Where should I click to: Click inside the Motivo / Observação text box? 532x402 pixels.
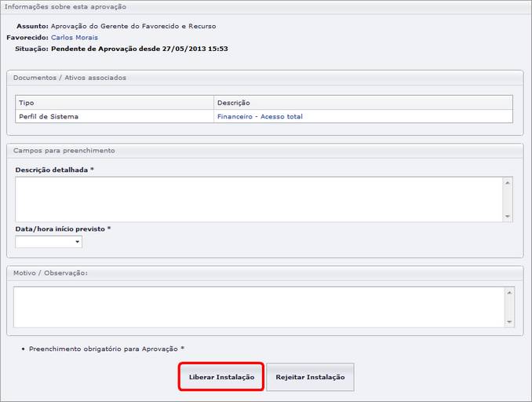tap(258, 306)
